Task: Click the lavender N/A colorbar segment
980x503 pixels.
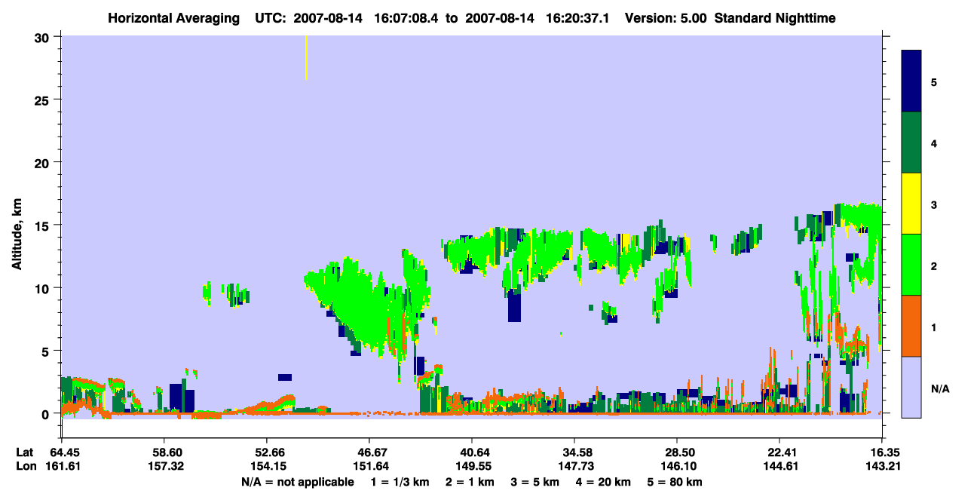Action: pos(911,387)
